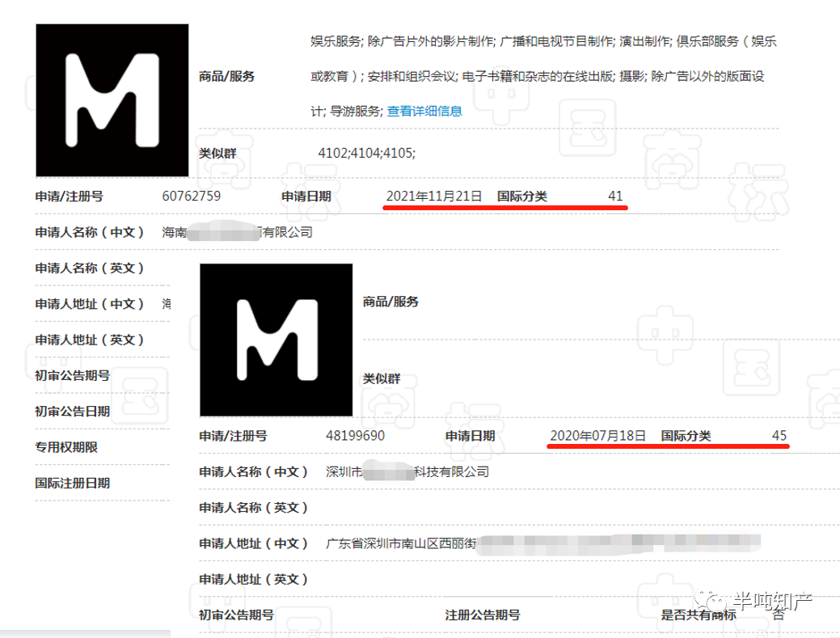Click 类似群 label next to 4102;4104;4105;
This screenshot has width=840, height=638.
pyautogui.click(x=217, y=153)
